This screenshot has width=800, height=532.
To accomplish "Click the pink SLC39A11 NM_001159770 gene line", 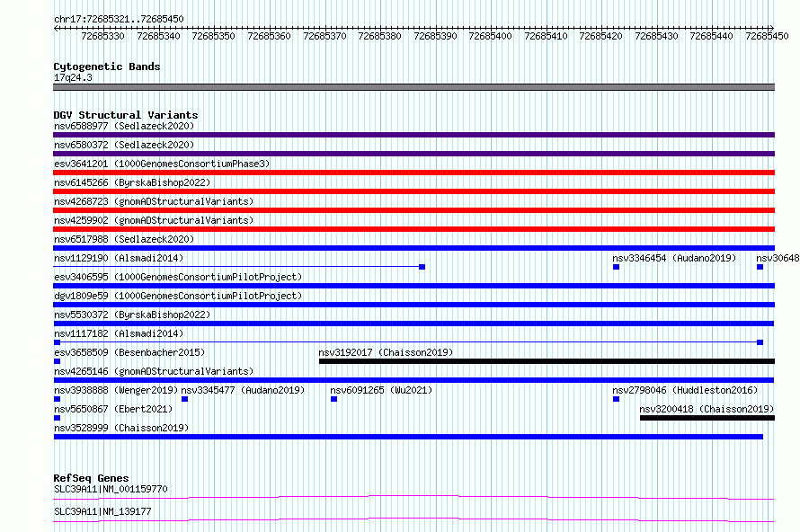I will point(413,497).
